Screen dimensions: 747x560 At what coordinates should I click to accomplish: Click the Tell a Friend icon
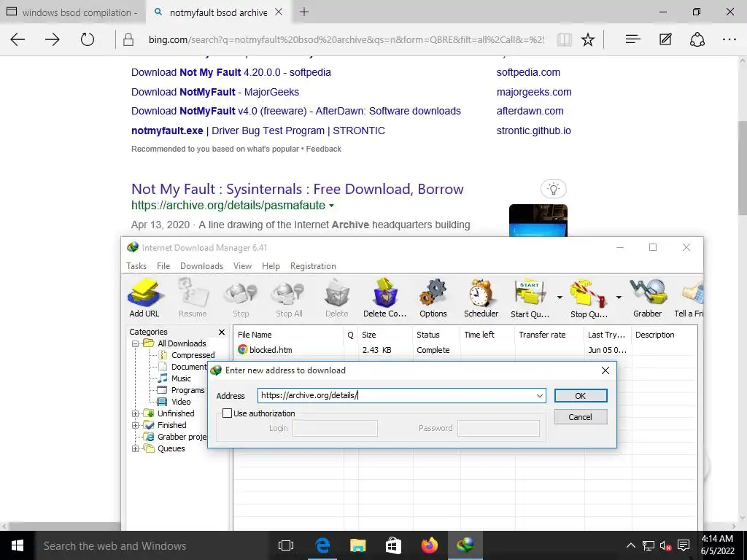click(x=689, y=298)
